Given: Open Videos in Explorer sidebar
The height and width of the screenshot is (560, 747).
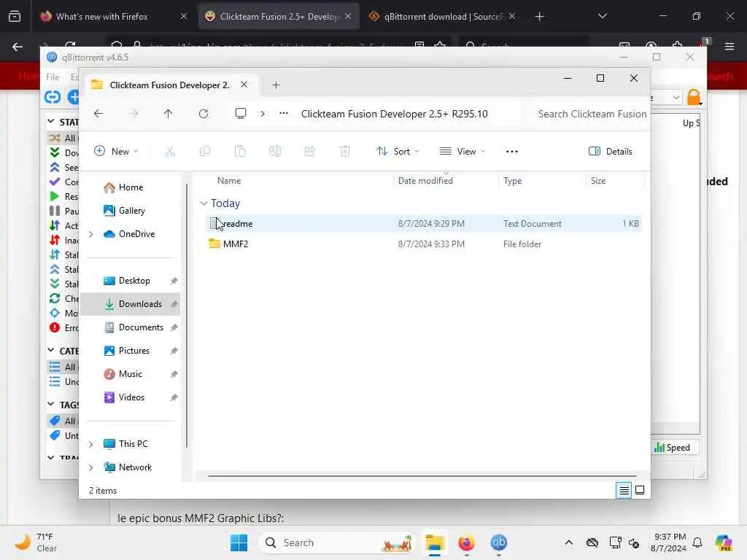Looking at the screenshot, I should (x=133, y=397).
